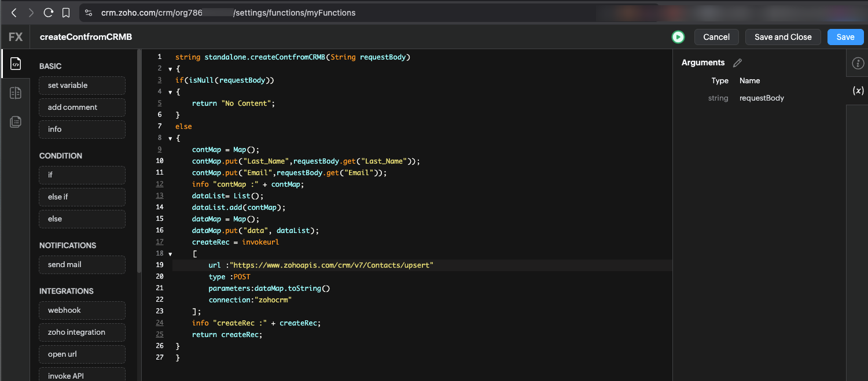Bookmark this page in browser toolbar
This screenshot has height=381, width=868.
66,12
